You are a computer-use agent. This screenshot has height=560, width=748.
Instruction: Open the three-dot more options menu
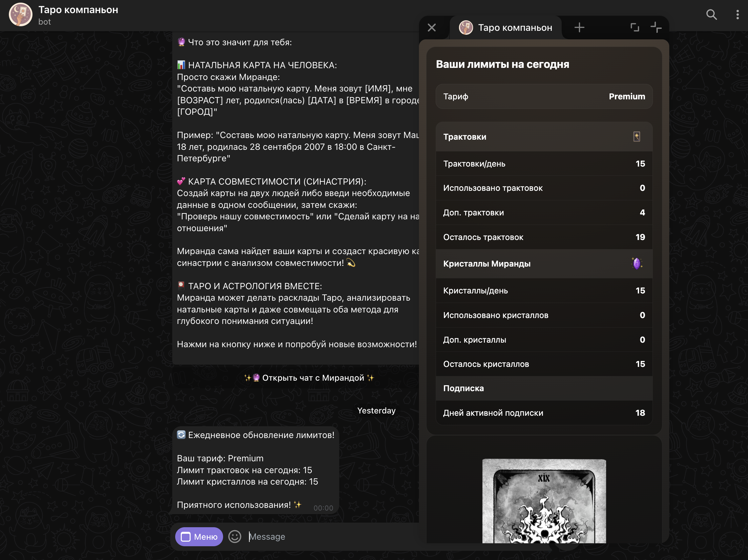[737, 14]
